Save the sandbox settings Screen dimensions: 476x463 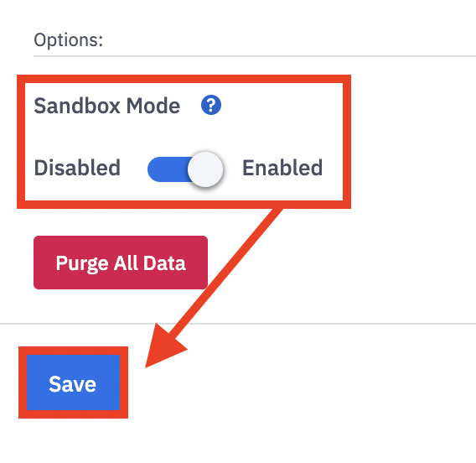73,382
